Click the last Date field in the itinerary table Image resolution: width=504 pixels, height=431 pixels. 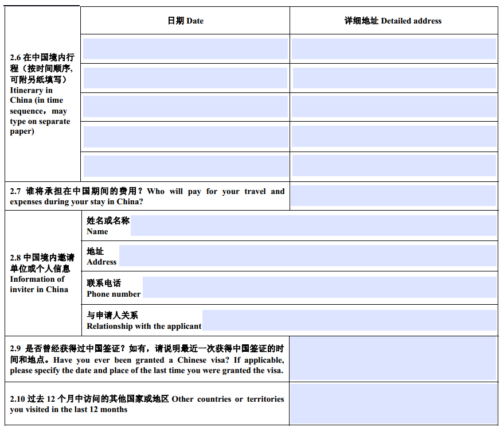[185, 166]
